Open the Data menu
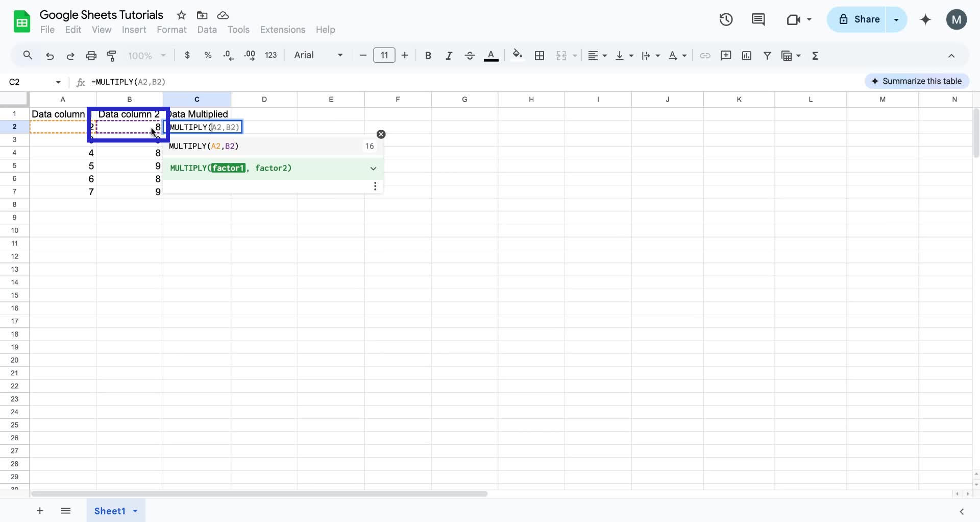This screenshot has width=980, height=522. 207,30
